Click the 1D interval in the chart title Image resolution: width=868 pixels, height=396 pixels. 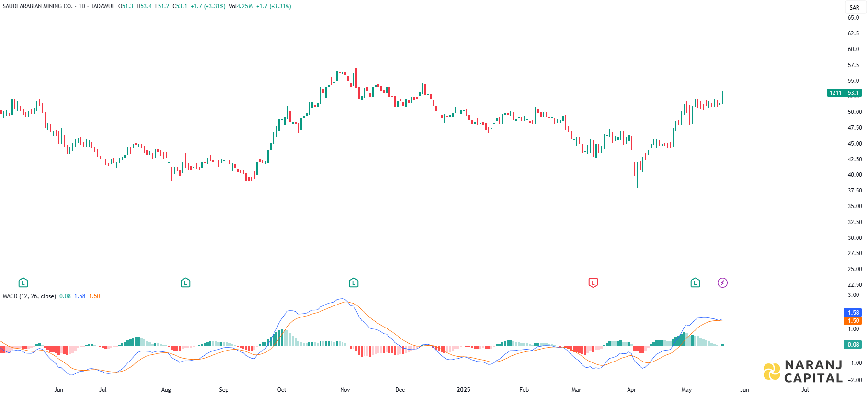[x=82, y=6]
